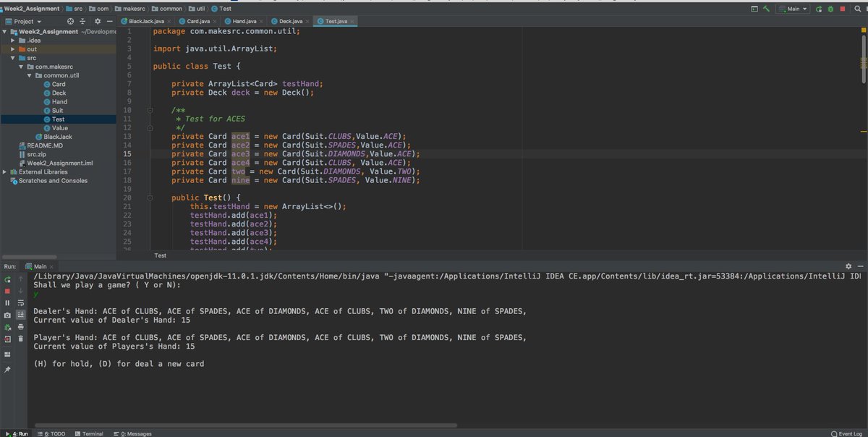Print console output using printer icon
Screen dimensions: 868x437
coord(20,327)
